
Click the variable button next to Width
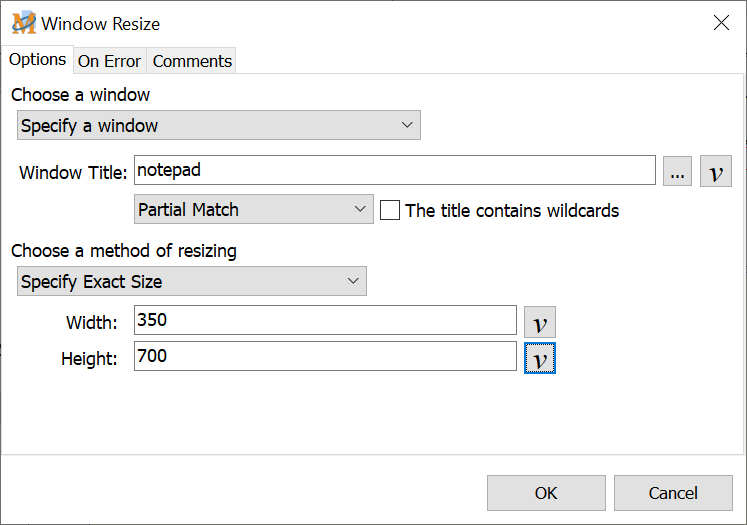point(539,323)
